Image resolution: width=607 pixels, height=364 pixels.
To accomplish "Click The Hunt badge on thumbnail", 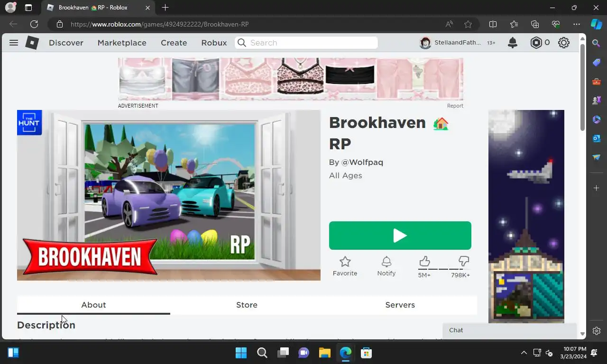I will 29,123.
